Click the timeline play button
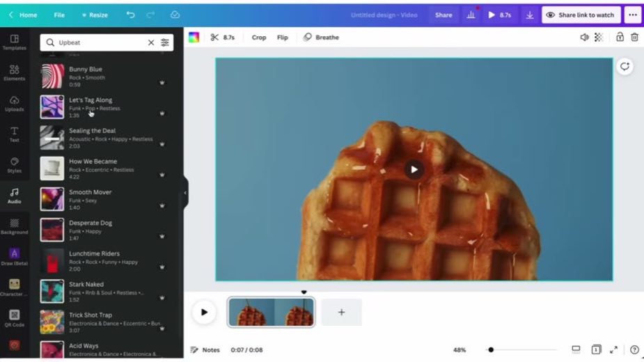Screen dimensions: 644x362 [x=204, y=313]
